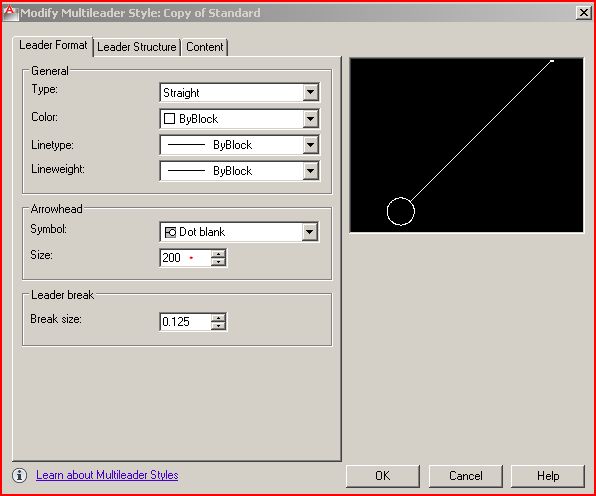596x496 pixels.
Task: Click the Dot blank symbol icon
Action: click(x=170, y=232)
